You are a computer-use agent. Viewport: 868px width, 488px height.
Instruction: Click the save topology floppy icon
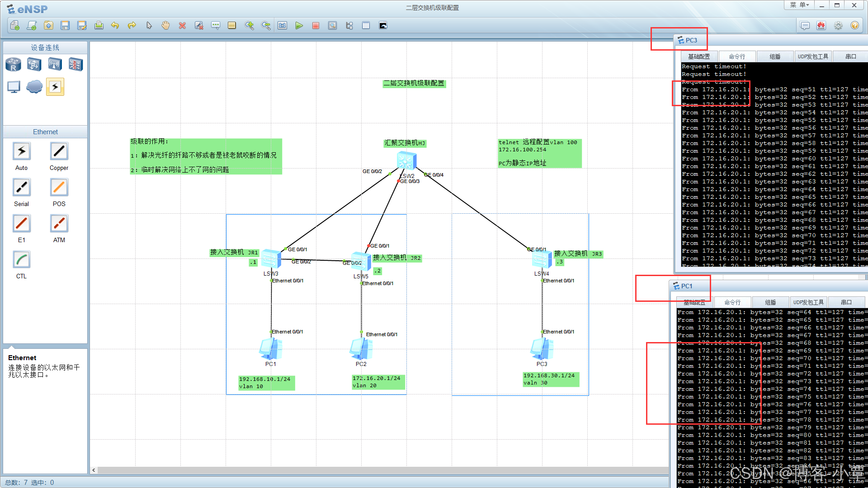click(x=65, y=26)
